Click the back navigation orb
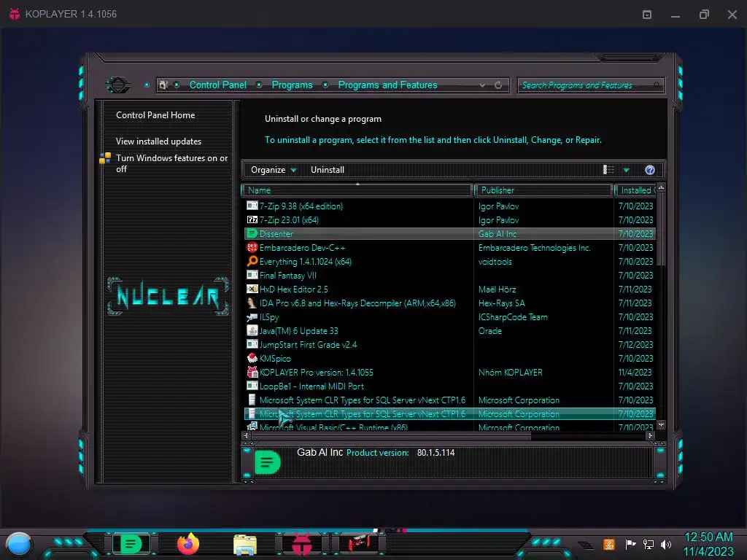 [117, 85]
